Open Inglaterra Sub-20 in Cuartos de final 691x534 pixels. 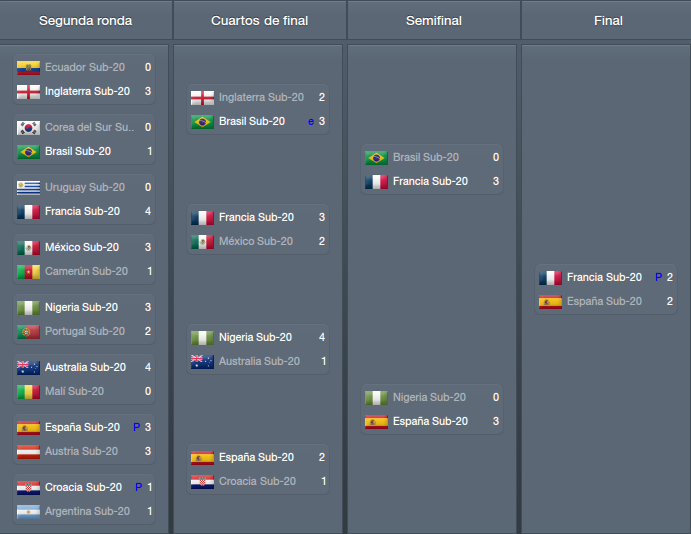pyautogui.click(x=261, y=97)
